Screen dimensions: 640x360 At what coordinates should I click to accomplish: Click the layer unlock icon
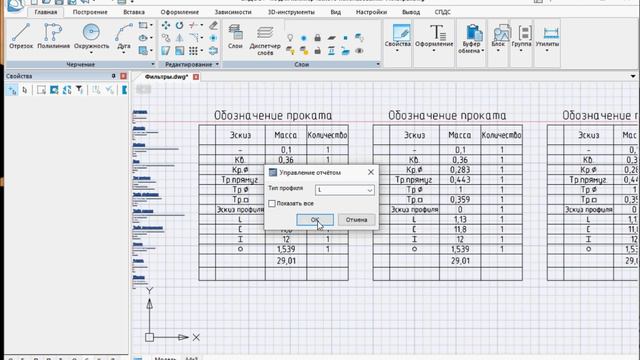click(317, 51)
